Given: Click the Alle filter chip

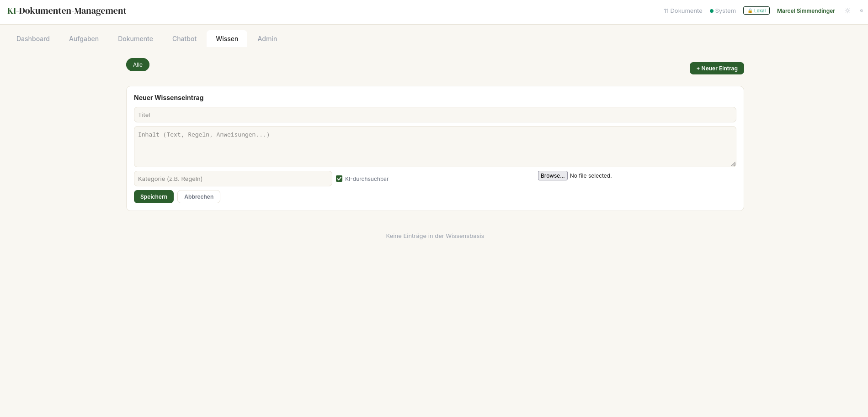Looking at the screenshot, I should pos(138,65).
